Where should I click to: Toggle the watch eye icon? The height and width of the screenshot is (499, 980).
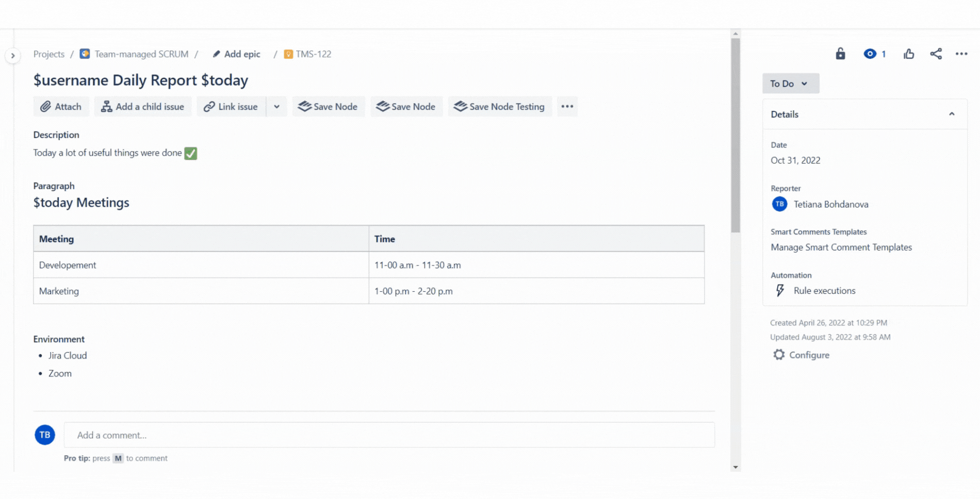tap(870, 54)
